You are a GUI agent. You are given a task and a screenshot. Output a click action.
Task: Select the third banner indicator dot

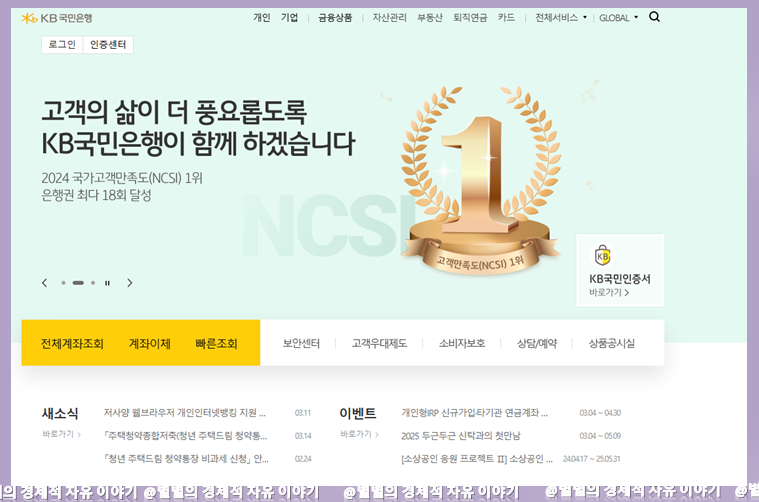pyautogui.click(x=93, y=283)
